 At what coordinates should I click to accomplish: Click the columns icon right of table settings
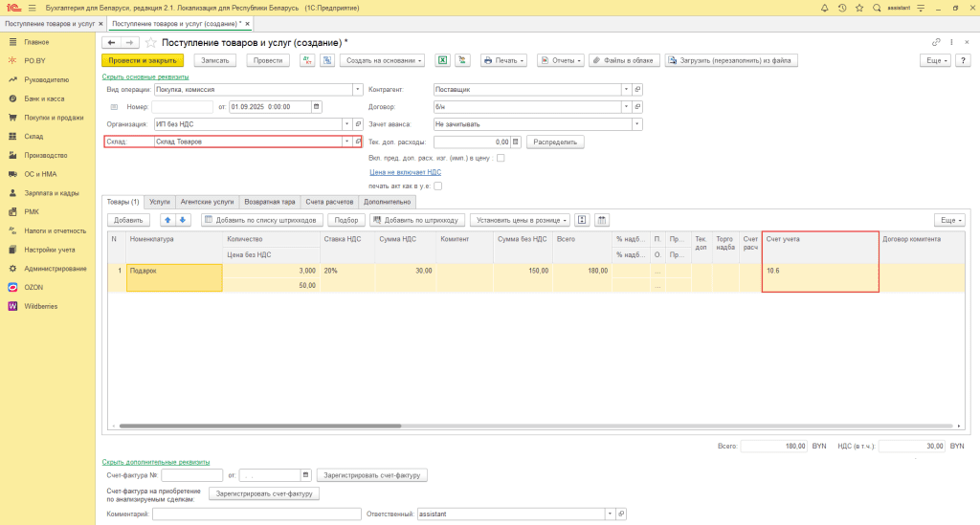(x=602, y=220)
